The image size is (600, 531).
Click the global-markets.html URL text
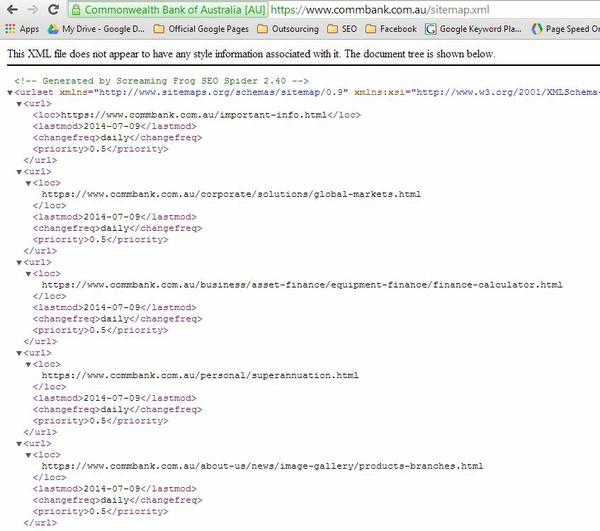point(231,194)
